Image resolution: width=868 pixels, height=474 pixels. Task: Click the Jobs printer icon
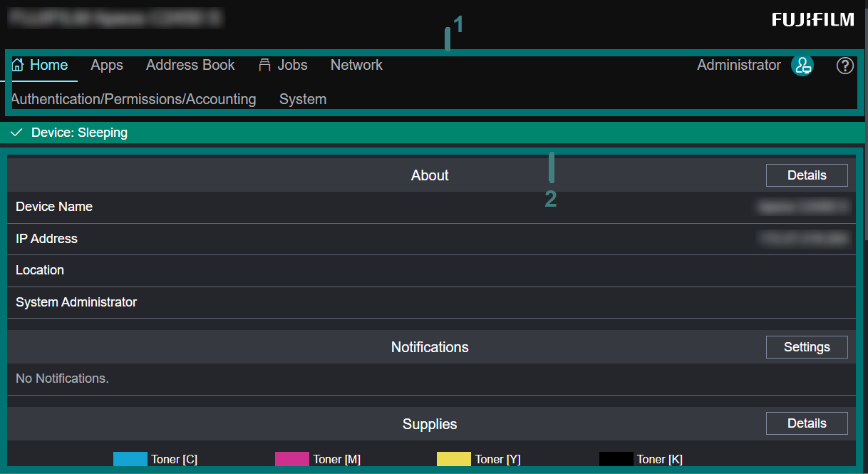pyautogui.click(x=264, y=65)
